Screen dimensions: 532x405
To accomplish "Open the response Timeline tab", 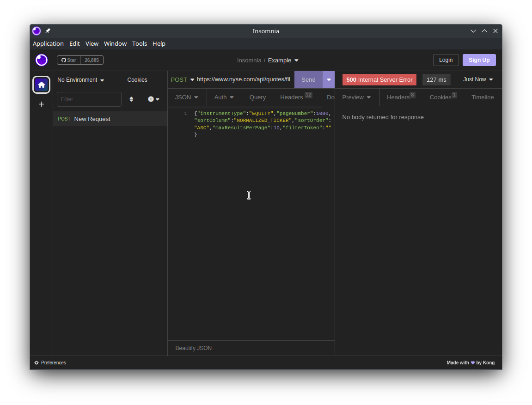I will 482,97.
